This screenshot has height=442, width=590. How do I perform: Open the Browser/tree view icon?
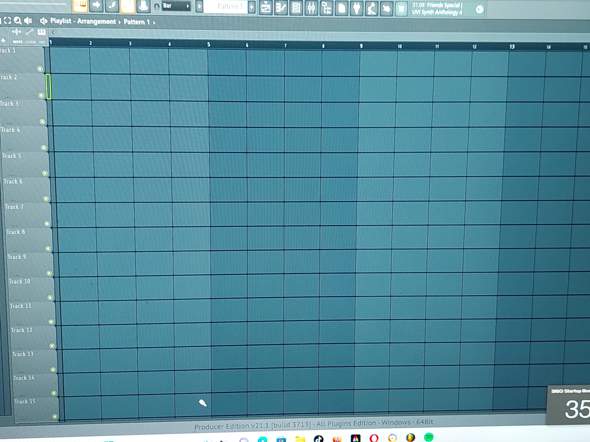[326, 8]
